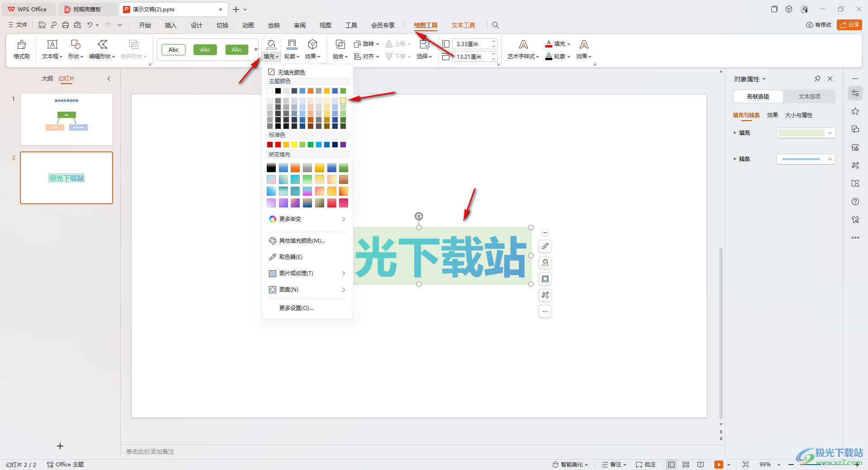Screen dimensions: 868x470
Task: Click the sidebar help question-mark icon
Action: tap(855, 202)
